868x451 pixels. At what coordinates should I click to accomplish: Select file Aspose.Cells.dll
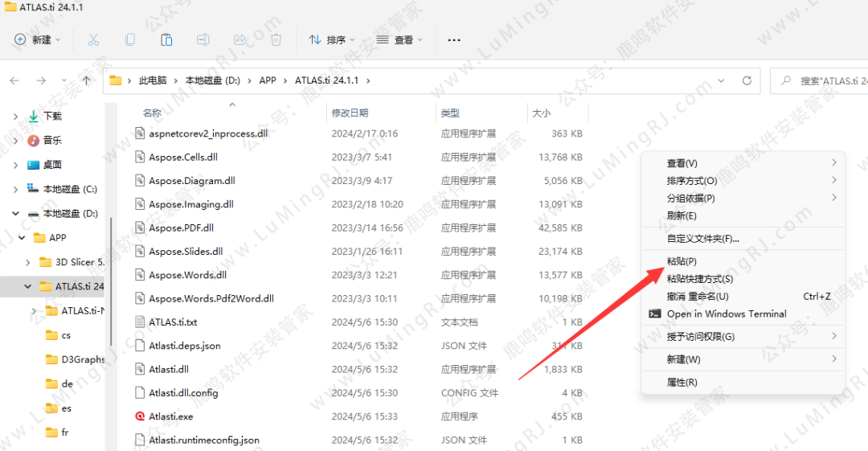[182, 158]
